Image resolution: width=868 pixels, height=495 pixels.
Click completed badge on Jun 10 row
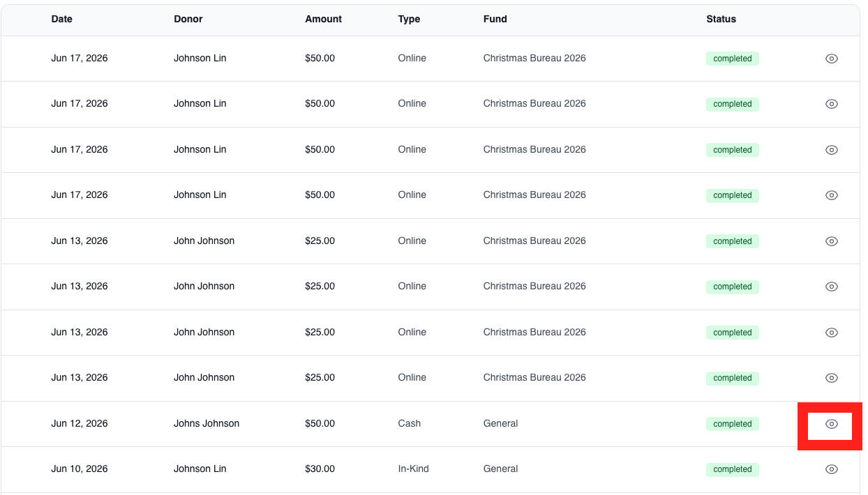(x=733, y=469)
